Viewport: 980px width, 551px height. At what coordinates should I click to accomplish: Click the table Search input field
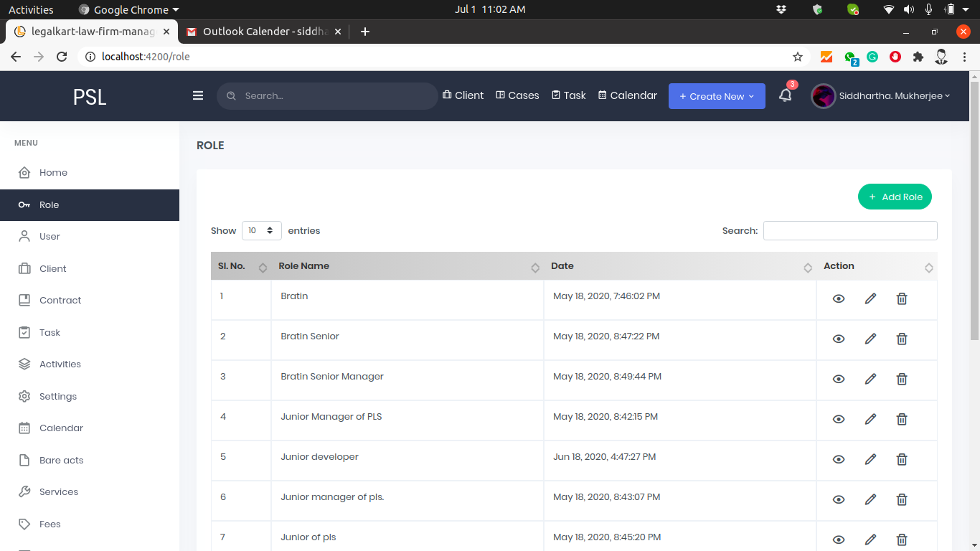pos(850,230)
